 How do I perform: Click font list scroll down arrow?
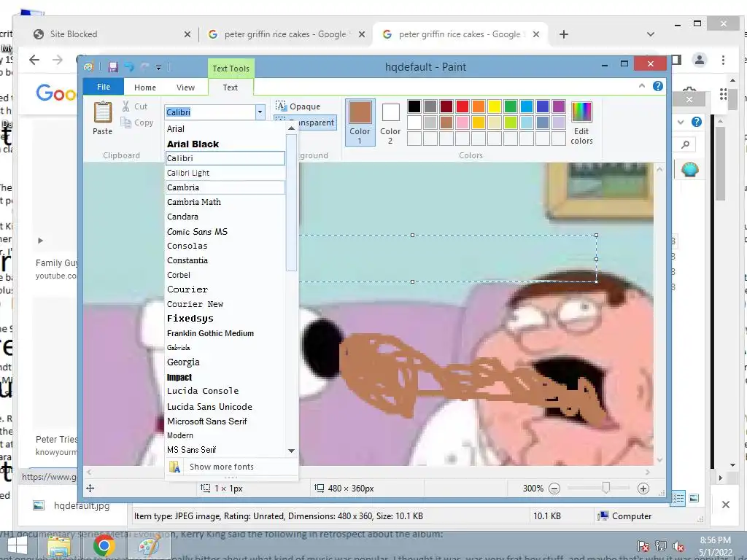[x=292, y=451]
